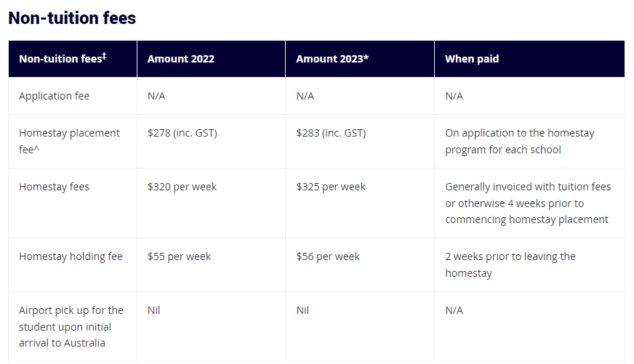This screenshot has width=634, height=364.
Task: Click the Non-tuition fees heading
Action: pos(72,18)
